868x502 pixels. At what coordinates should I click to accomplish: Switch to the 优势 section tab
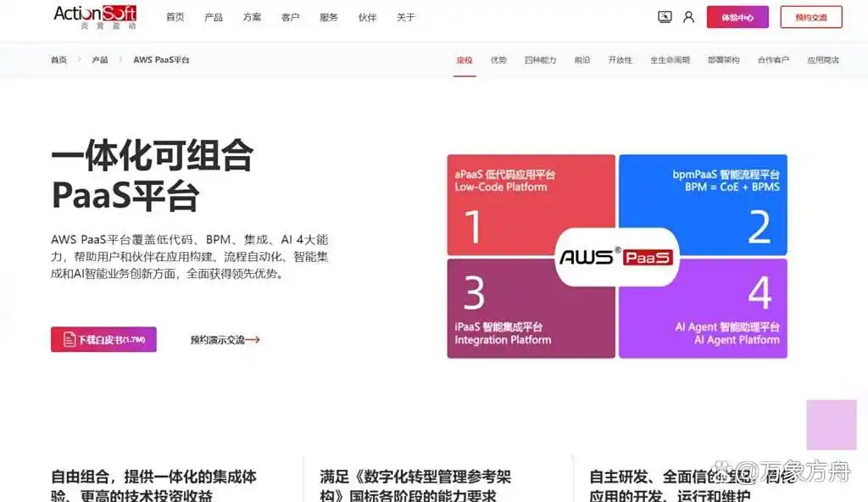point(500,60)
